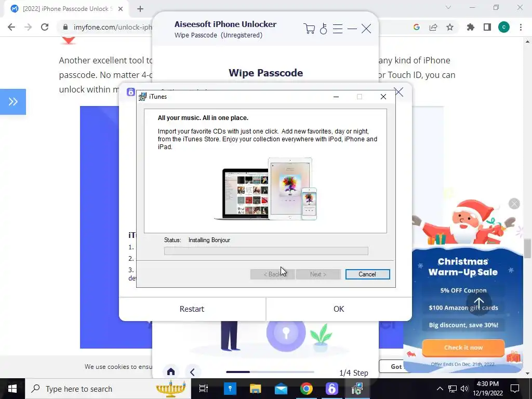Close the Aiseesoft iPhone Unlocker window

coord(366,29)
